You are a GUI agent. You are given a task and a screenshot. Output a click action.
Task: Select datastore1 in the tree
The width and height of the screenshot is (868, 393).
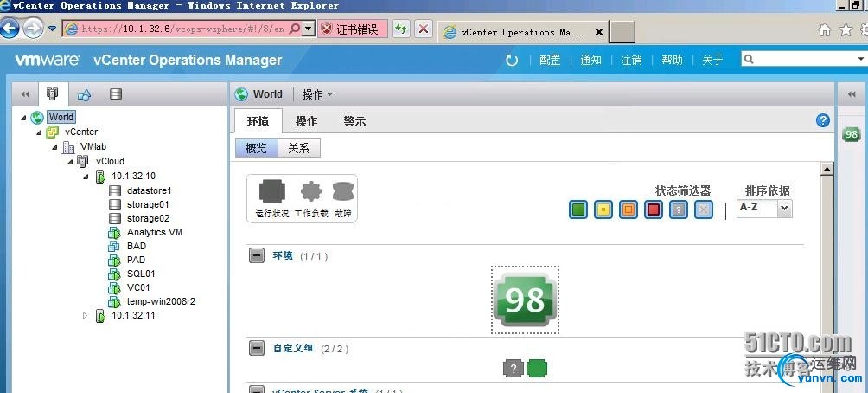tap(149, 190)
